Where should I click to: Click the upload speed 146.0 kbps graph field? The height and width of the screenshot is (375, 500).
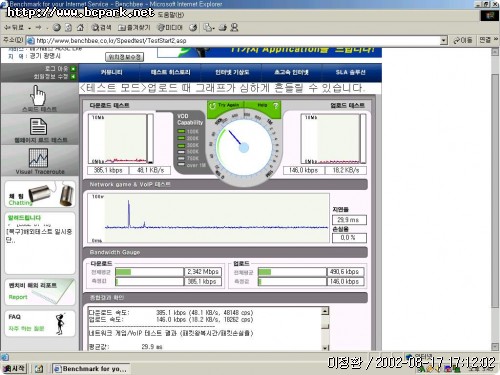303,170
